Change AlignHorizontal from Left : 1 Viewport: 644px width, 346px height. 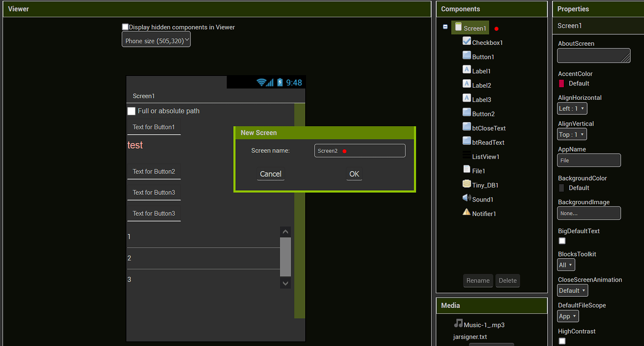[572, 108]
